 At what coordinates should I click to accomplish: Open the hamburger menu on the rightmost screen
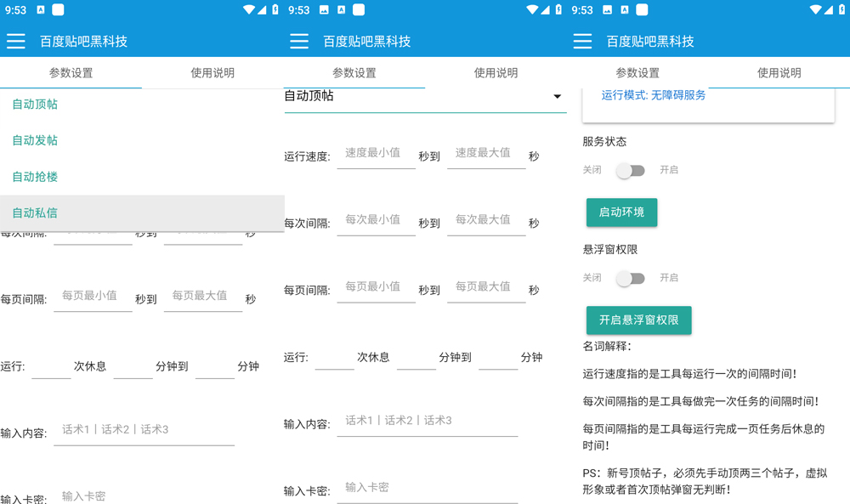[582, 42]
